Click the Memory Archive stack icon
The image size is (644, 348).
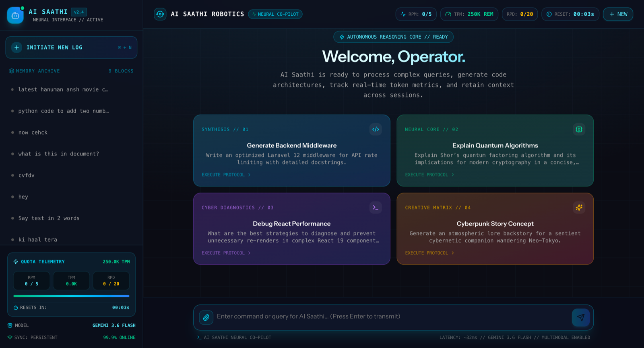click(12, 71)
